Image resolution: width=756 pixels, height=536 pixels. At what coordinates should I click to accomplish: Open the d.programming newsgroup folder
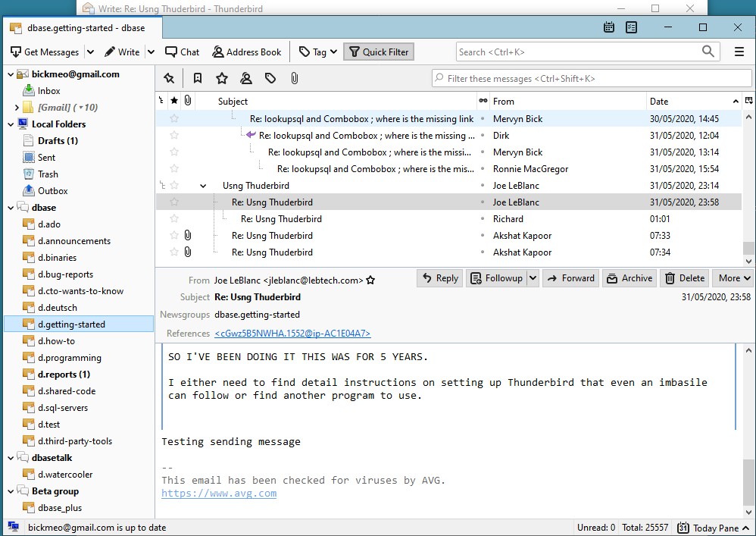coord(69,358)
